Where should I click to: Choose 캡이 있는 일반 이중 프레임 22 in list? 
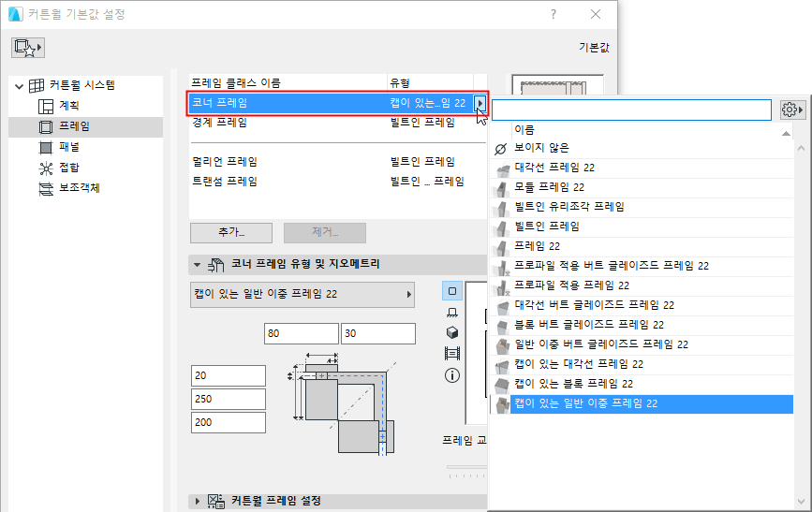[642, 403]
